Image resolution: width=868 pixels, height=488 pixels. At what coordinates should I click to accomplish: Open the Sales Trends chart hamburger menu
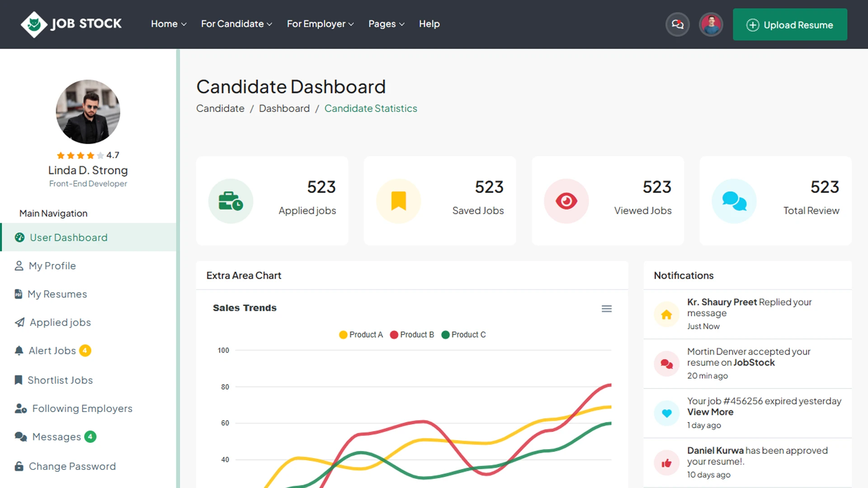pyautogui.click(x=607, y=309)
